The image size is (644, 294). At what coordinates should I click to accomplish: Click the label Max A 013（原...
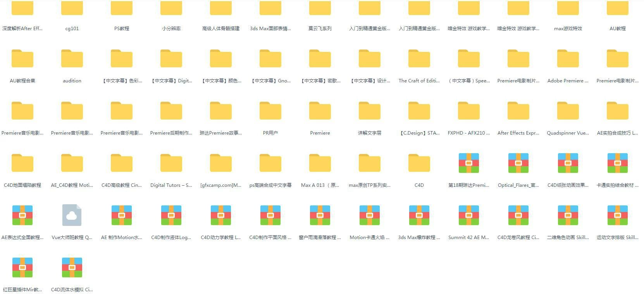tap(320, 185)
